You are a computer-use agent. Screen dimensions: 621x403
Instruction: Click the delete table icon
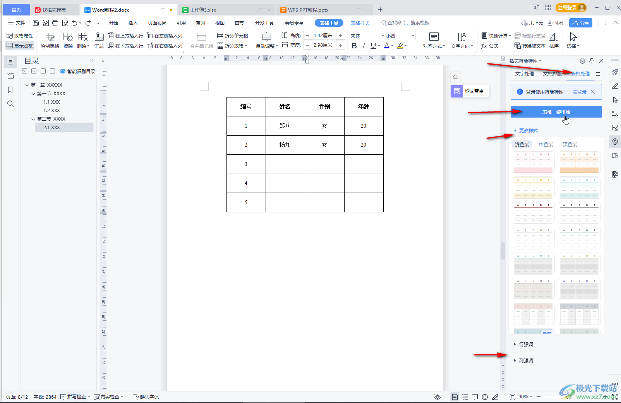[82, 37]
